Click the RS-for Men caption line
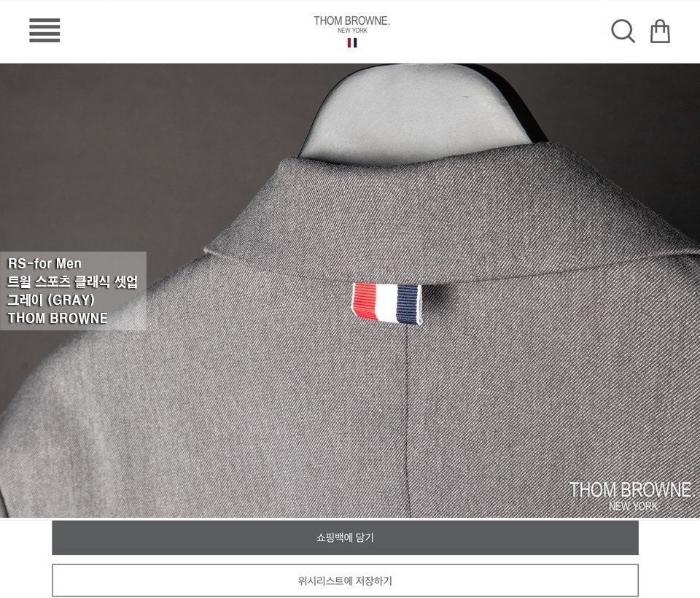 (44, 263)
